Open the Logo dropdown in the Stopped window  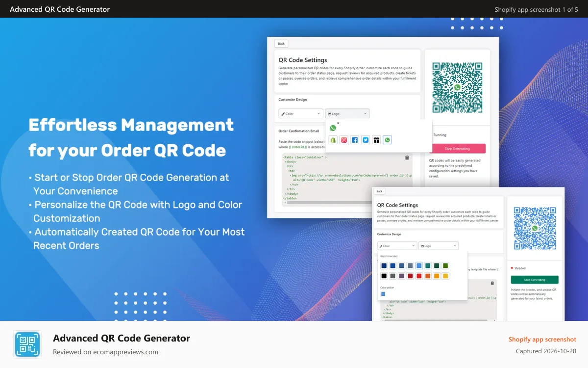[438, 246]
